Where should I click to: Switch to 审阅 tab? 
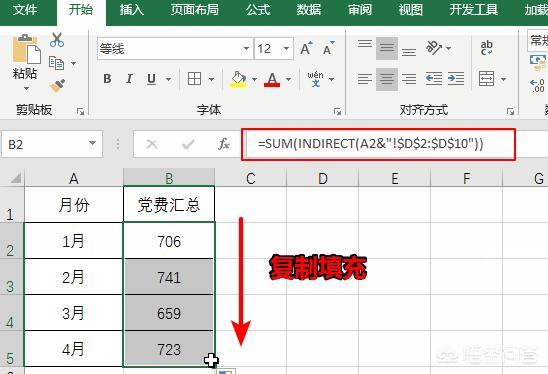(x=360, y=10)
